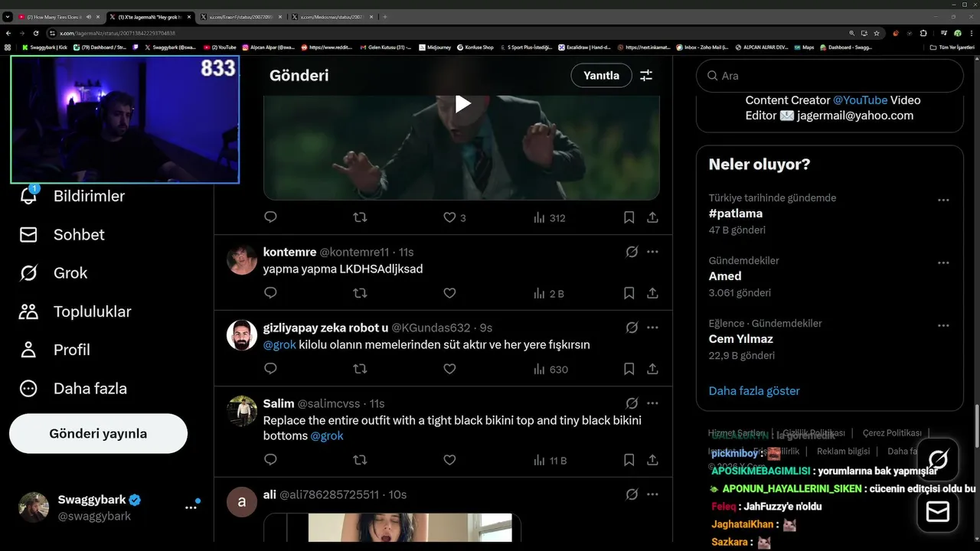This screenshot has width=980, height=551.
Task: Open a new browser tab
Action: point(385,17)
